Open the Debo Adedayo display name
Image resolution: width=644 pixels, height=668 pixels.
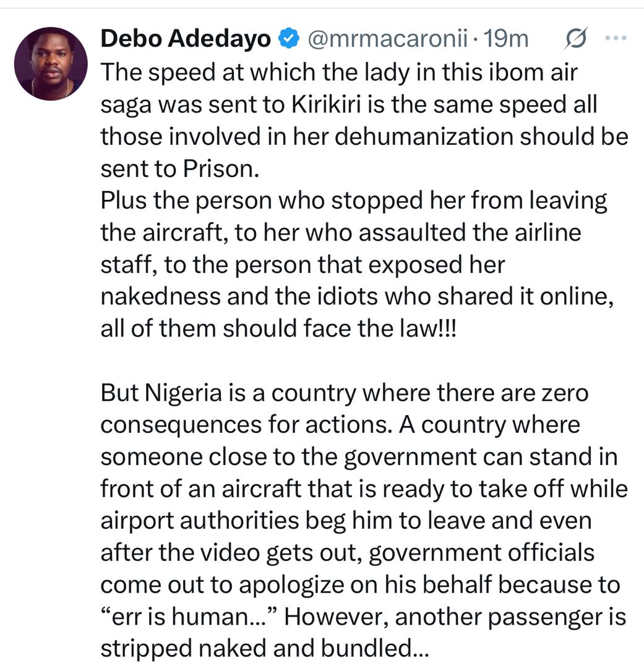click(186, 40)
